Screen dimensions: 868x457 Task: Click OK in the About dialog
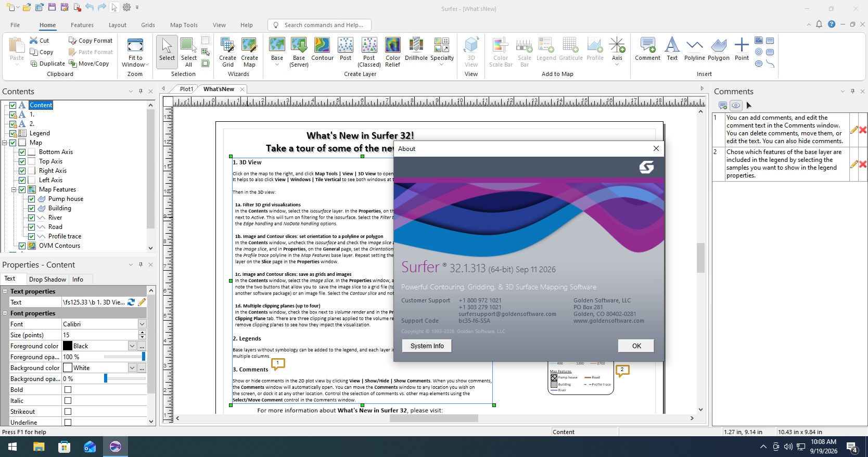pos(636,346)
